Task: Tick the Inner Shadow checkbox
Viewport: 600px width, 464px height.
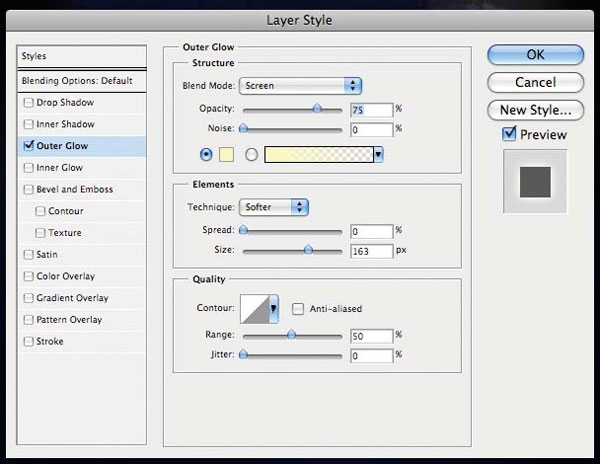Action: 28,124
